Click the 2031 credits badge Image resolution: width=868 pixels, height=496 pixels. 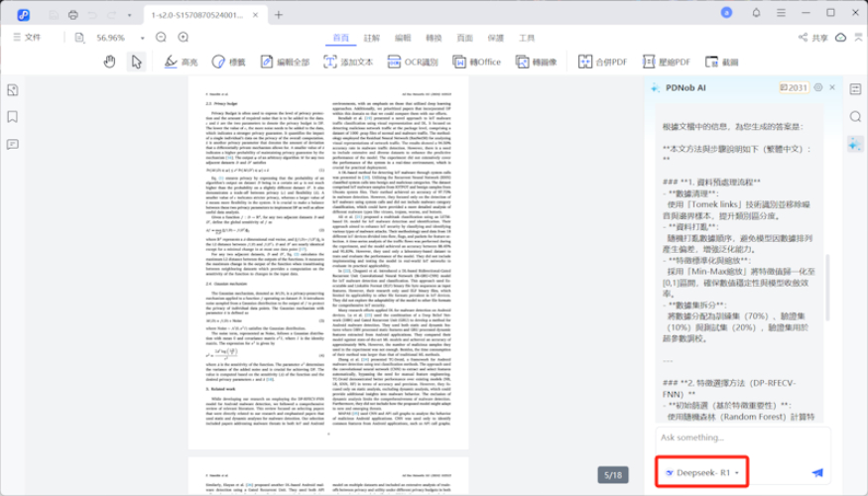pos(794,87)
